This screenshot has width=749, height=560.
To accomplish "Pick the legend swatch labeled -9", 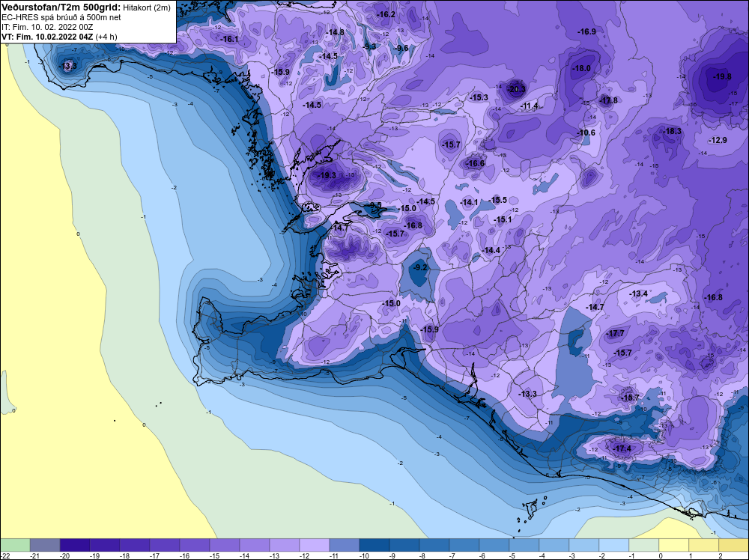I will point(404,545).
